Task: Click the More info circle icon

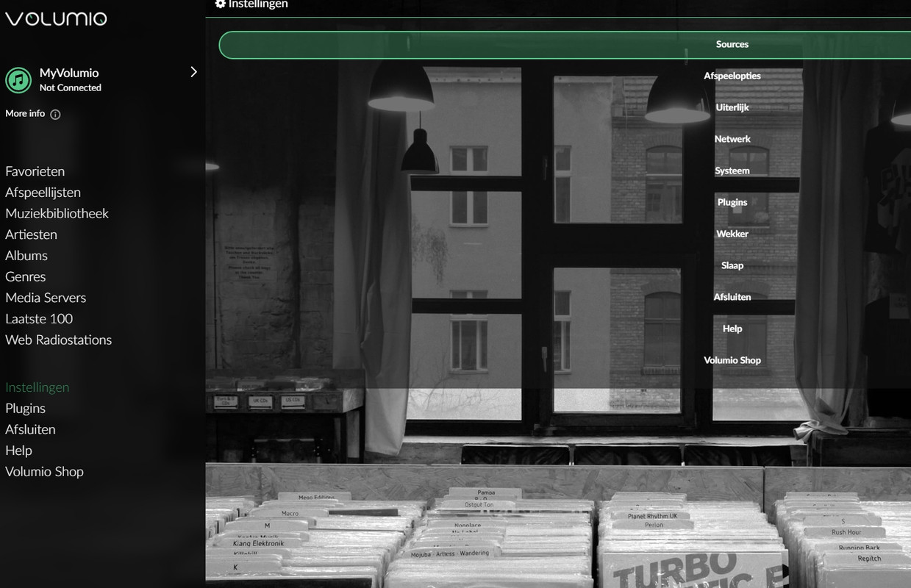Action: coord(55,114)
